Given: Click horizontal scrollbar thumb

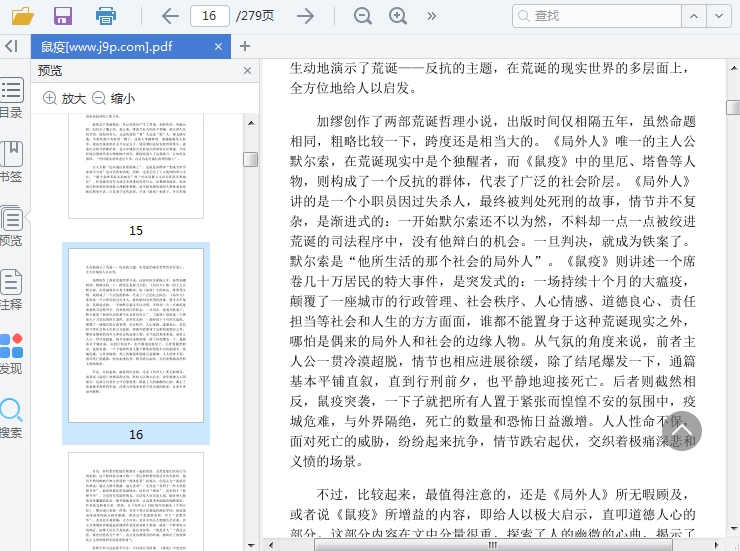Looking at the screenshot, I should pos(493,545).
